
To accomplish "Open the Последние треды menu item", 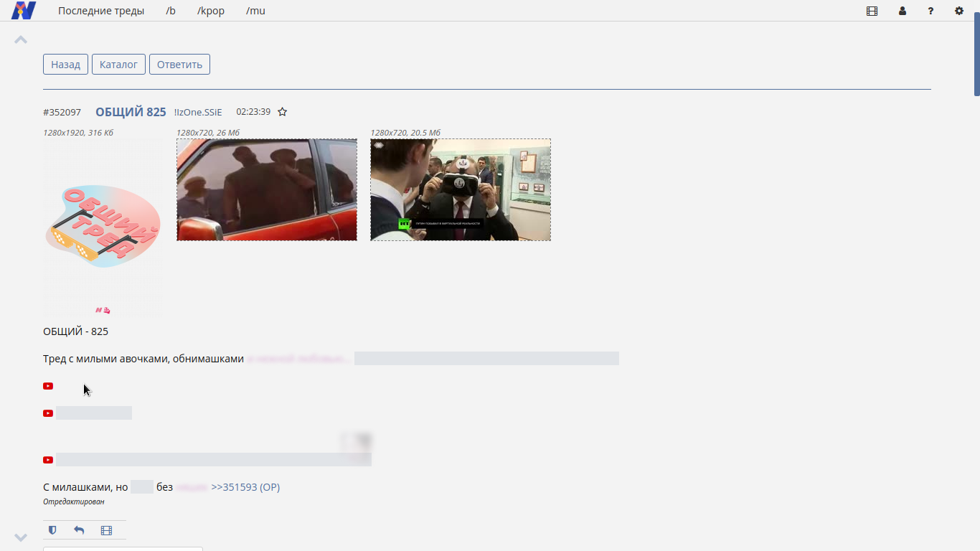I will (x=101, y=11).
